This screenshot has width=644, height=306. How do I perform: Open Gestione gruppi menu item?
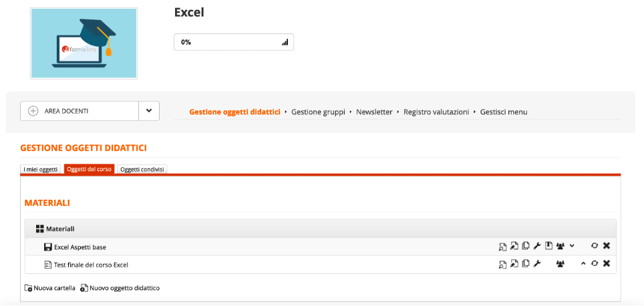(318, 112)
